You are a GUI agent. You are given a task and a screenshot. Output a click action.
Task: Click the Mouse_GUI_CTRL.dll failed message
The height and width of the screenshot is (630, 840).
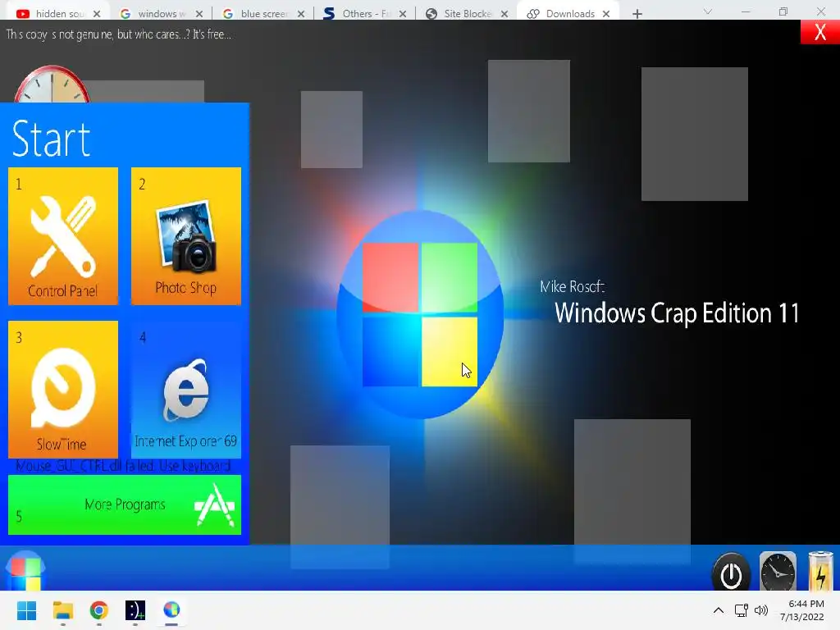click(x=123, y=466)
